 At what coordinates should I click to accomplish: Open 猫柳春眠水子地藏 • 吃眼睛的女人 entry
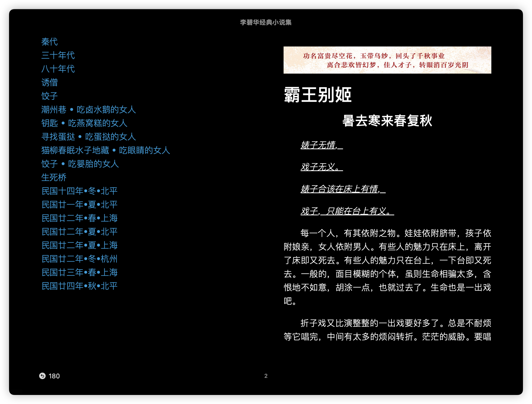point(106,150)
